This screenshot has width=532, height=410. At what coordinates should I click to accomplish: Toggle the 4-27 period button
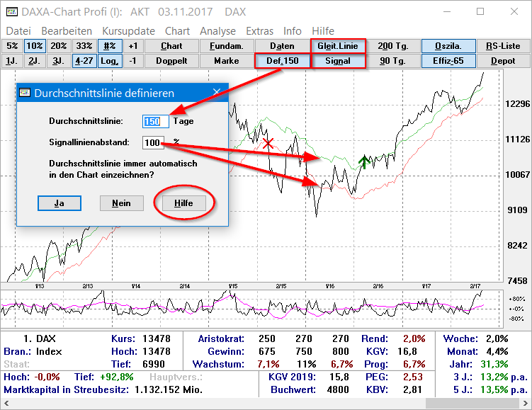84,61
